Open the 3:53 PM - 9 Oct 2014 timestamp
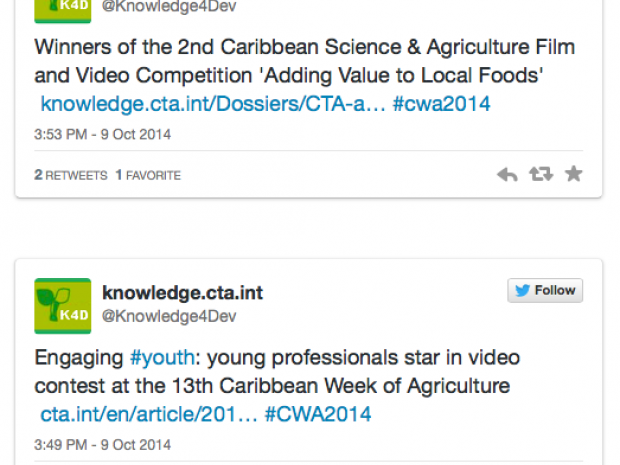The height and width of the screenshot is (465, 620). point(102,134)
